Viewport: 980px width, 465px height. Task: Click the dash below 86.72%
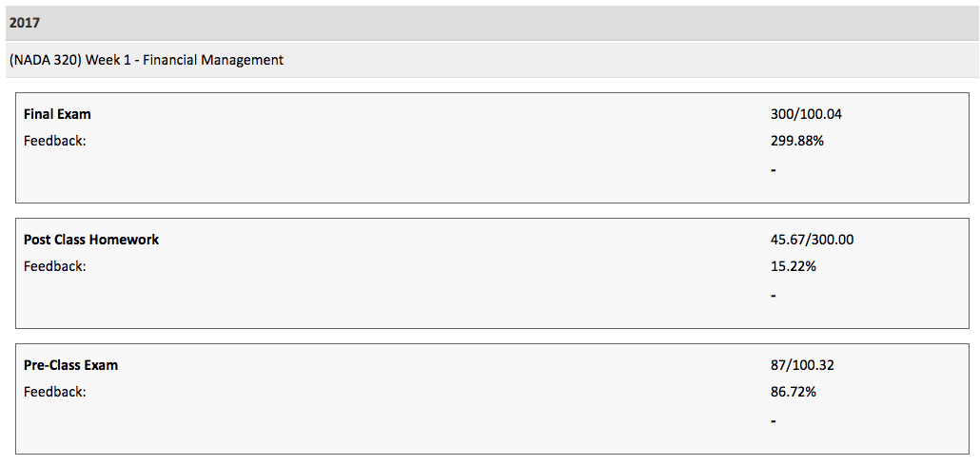(774, 421)
